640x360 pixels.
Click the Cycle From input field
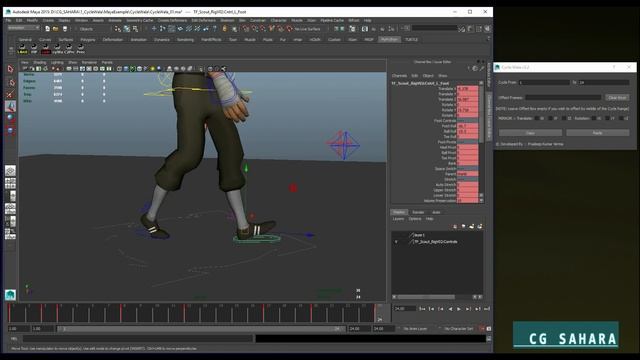click(x=544, y=82)
